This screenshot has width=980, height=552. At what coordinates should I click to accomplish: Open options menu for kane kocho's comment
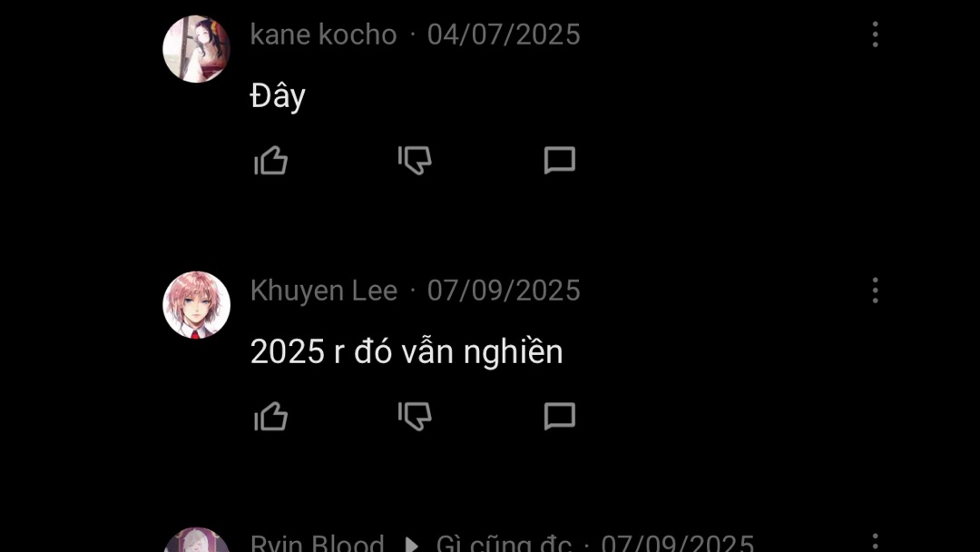point(875,34)
